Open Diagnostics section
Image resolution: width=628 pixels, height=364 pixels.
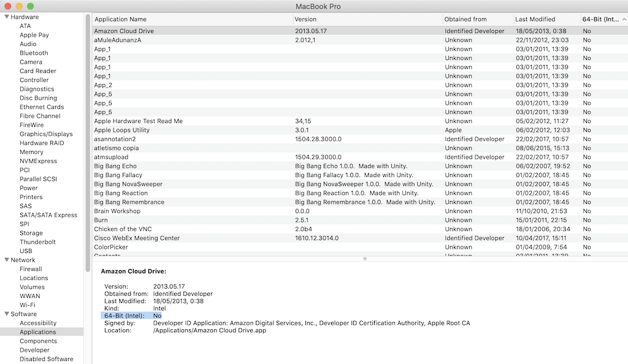coord(37,89)
